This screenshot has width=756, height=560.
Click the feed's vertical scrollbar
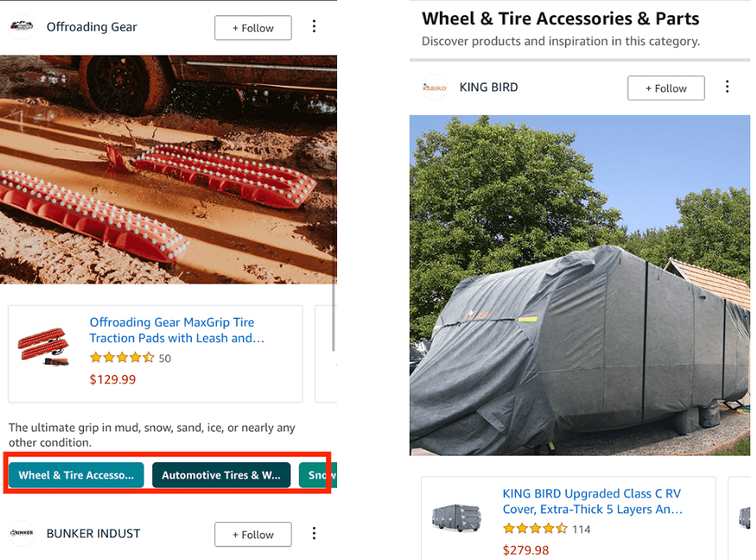click(x=333, y=316)
